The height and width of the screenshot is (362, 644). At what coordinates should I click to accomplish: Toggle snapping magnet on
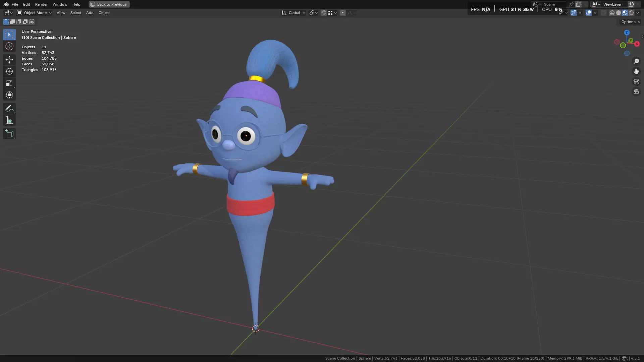pyautogui.click(x=323, y=13)
